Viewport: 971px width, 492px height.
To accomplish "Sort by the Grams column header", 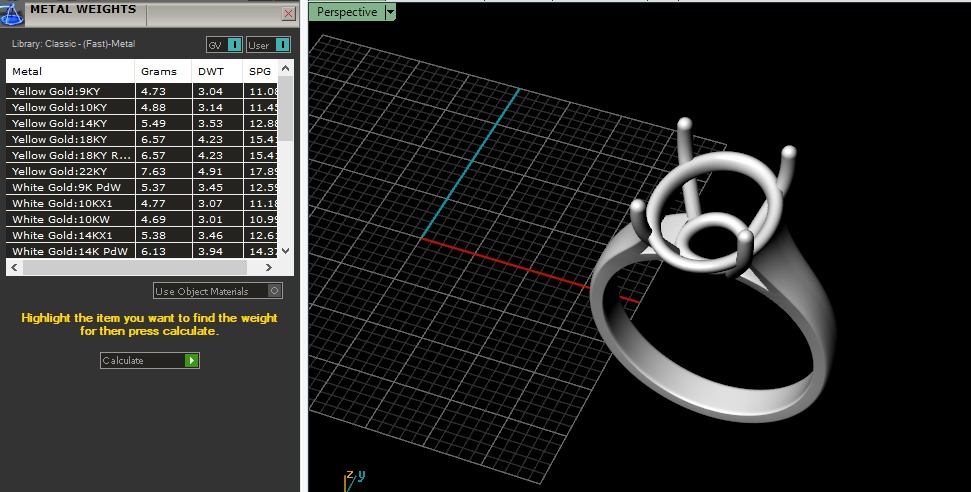I will pyautogui.click(x=163, y=71).
